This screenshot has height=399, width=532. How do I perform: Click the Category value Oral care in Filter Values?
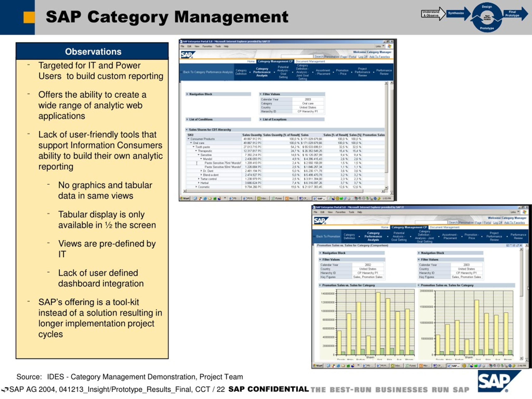point(308,103)
